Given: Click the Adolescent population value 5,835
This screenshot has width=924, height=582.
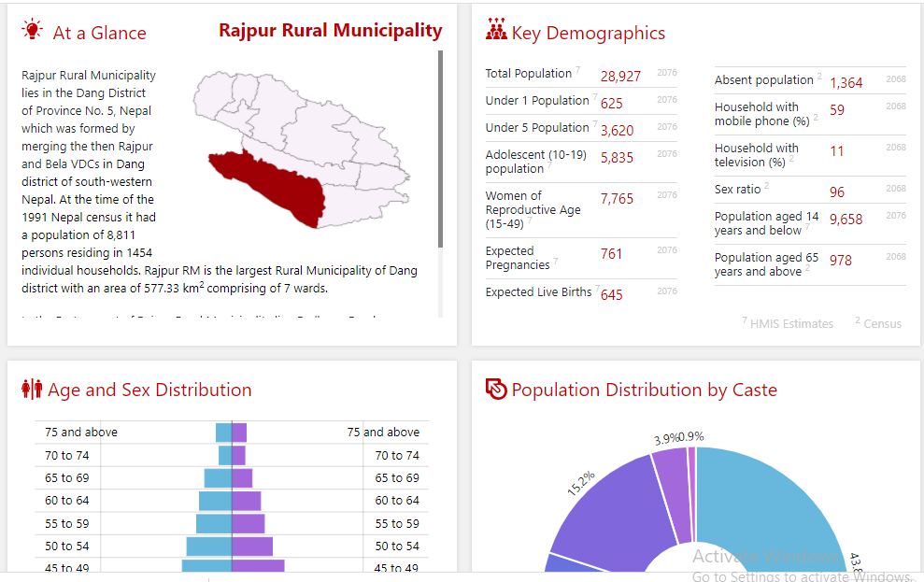Looking at the screenshot, I should point(617,157).
